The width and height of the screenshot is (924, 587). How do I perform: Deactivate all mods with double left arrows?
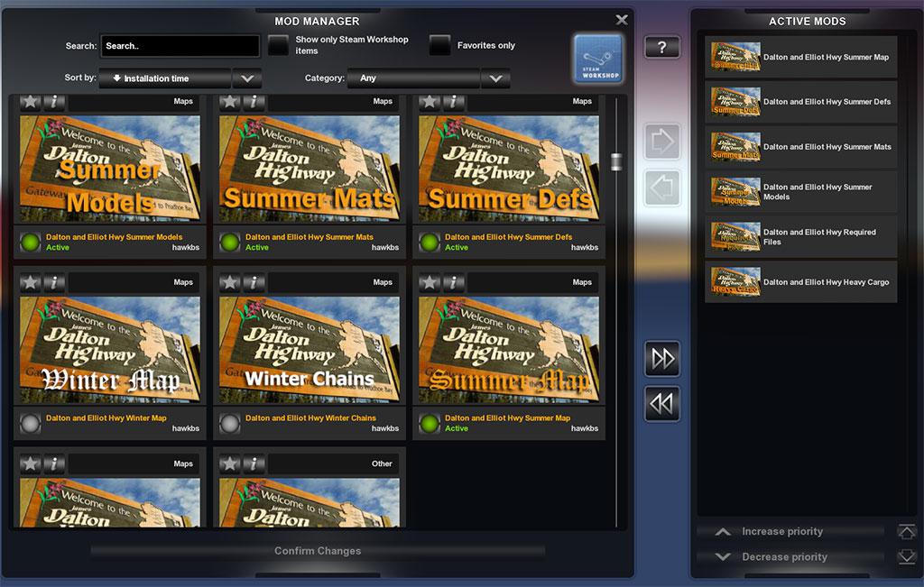[x=661, y=404]
